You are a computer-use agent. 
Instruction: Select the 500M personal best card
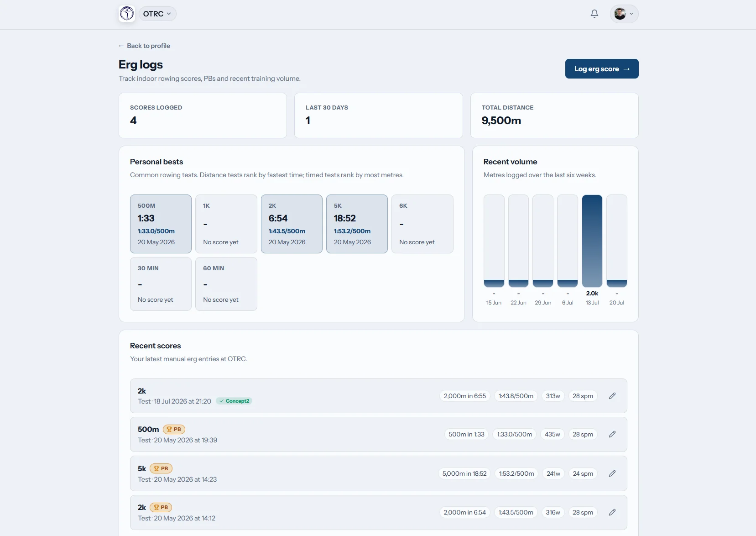tap(161, 224)
